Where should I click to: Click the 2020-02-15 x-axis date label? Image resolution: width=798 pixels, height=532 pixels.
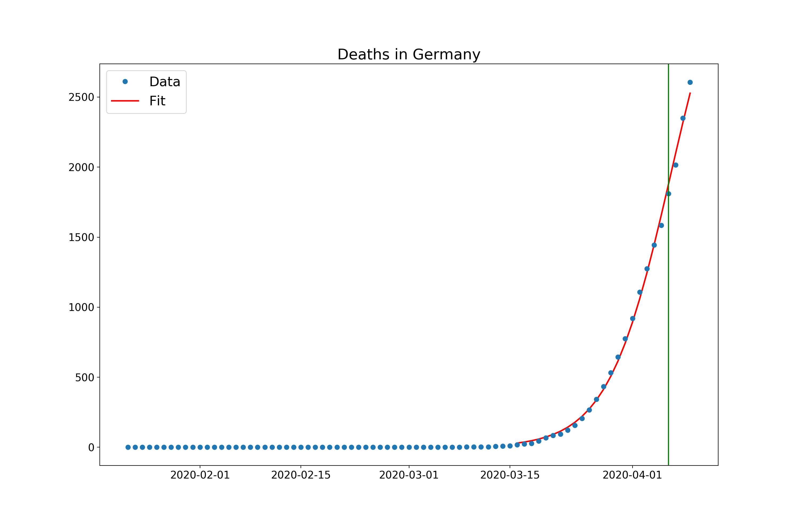click(x=301, y=475)
